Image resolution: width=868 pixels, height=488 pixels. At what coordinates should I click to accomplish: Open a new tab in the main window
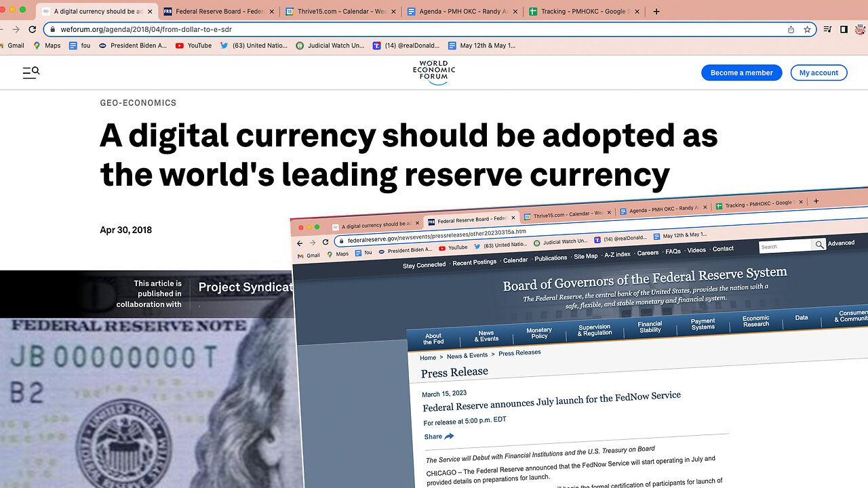pos(656,12)
